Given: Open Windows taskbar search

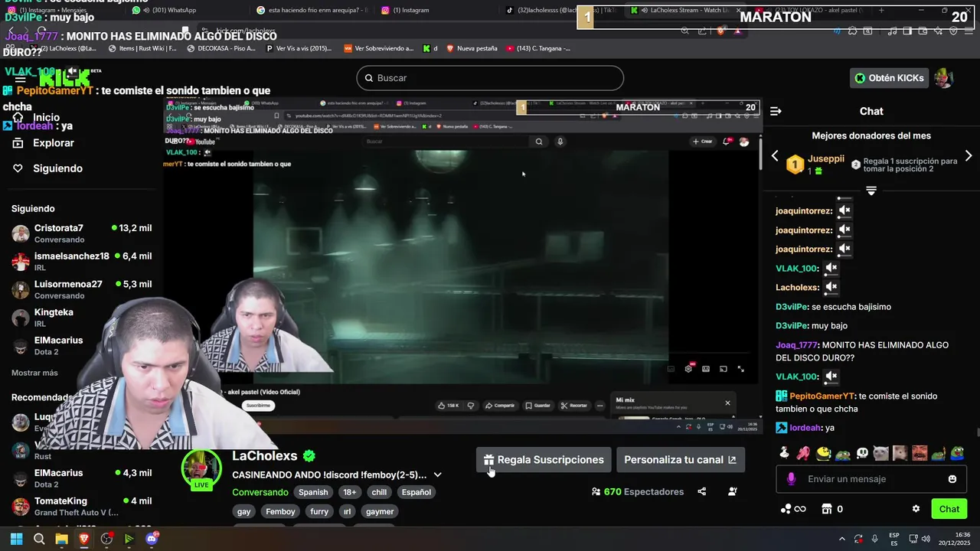Looking at the screenshot, I should 39,539.
